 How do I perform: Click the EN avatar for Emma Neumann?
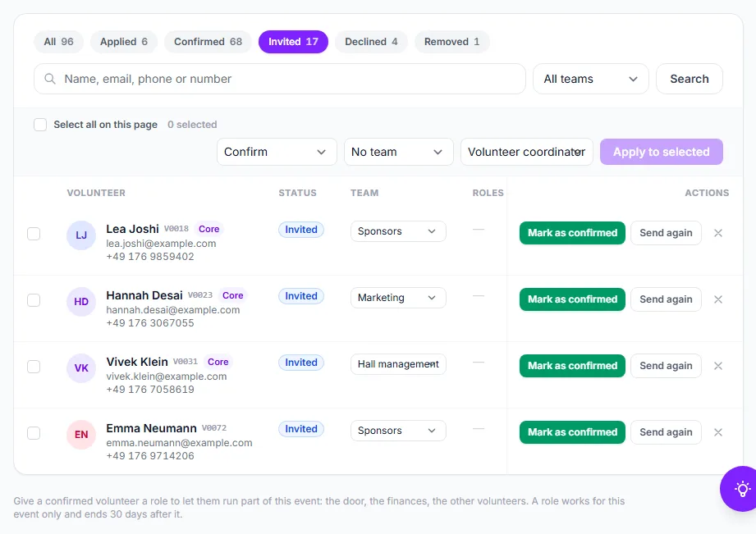tap(81, 435)
